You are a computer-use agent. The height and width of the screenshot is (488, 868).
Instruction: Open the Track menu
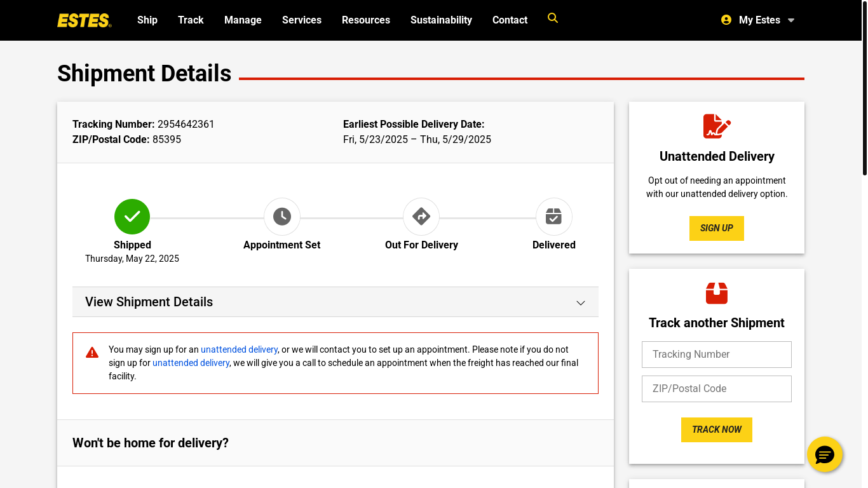click(191, 20)
